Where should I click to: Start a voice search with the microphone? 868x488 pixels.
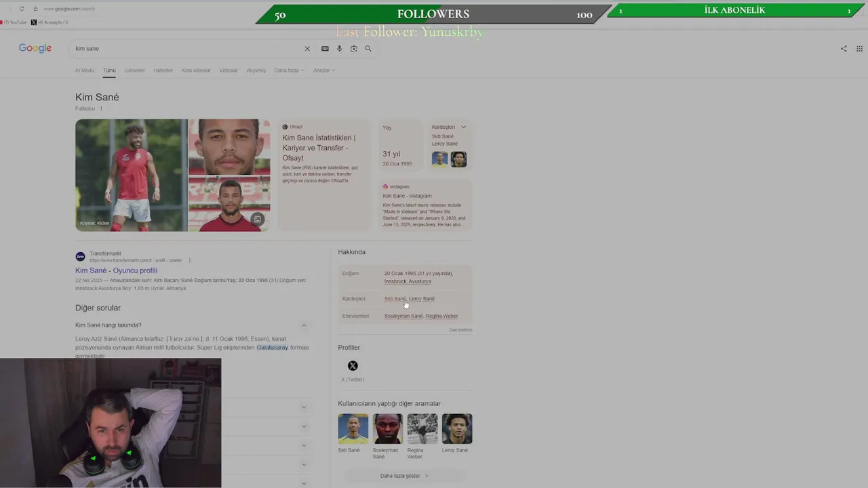click(x=340, y=49)
